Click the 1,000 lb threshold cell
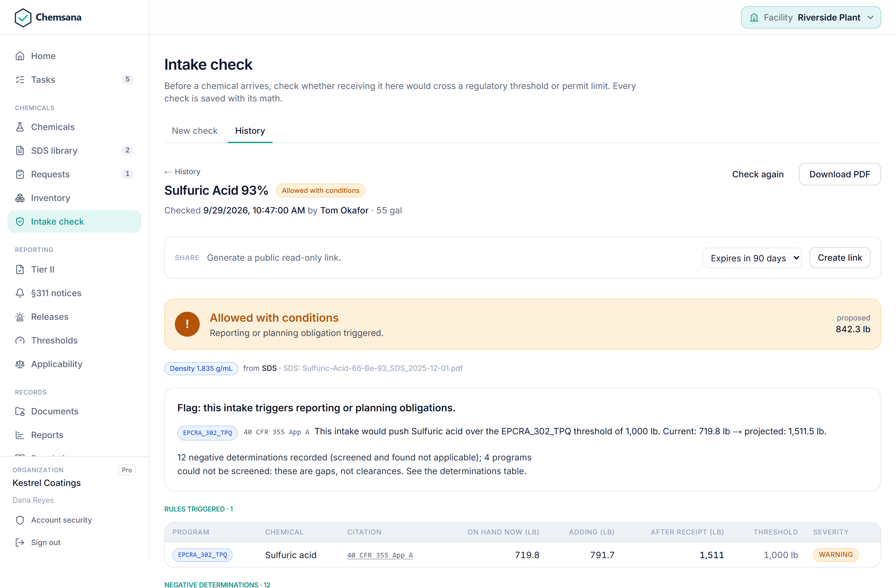The image size is (896, 588). [x=781, y=555]
